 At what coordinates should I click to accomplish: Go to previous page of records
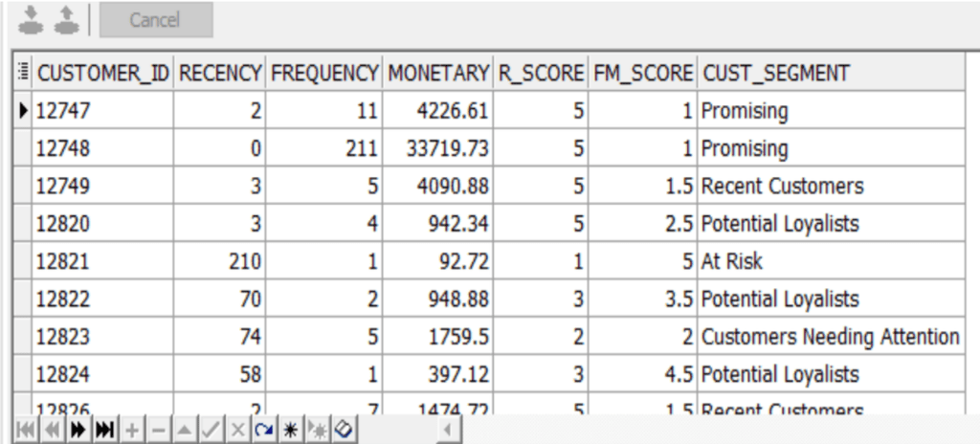click(x=52, y=430)
